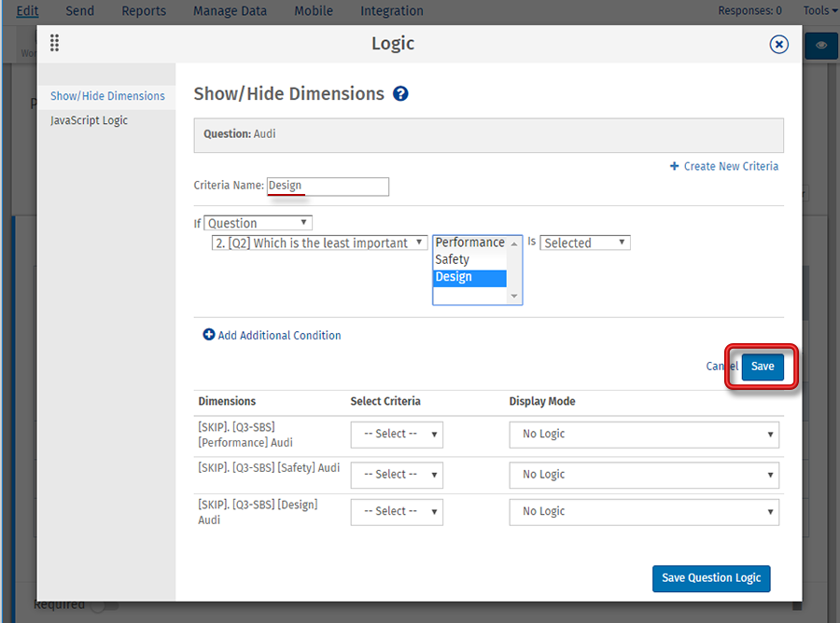Close the Logic dialog
The height and width of the screenshot is (623, 840).
click(x=778, y=44)
